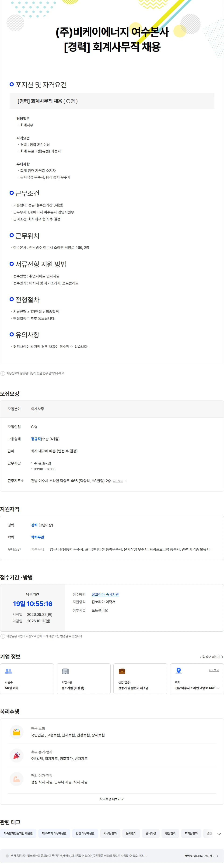Viewport: 224px width, 868px height.
Task: Click the 여수본사 address line
Action: (x=51, y=247)
